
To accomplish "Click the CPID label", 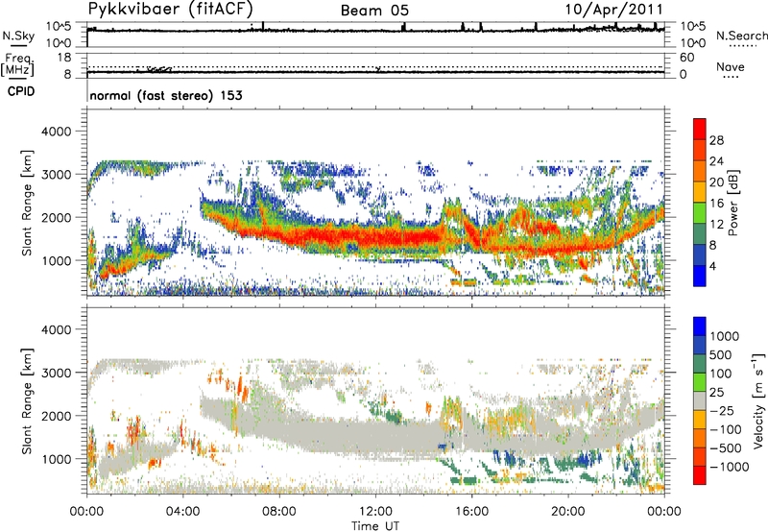I will (21, 91).
